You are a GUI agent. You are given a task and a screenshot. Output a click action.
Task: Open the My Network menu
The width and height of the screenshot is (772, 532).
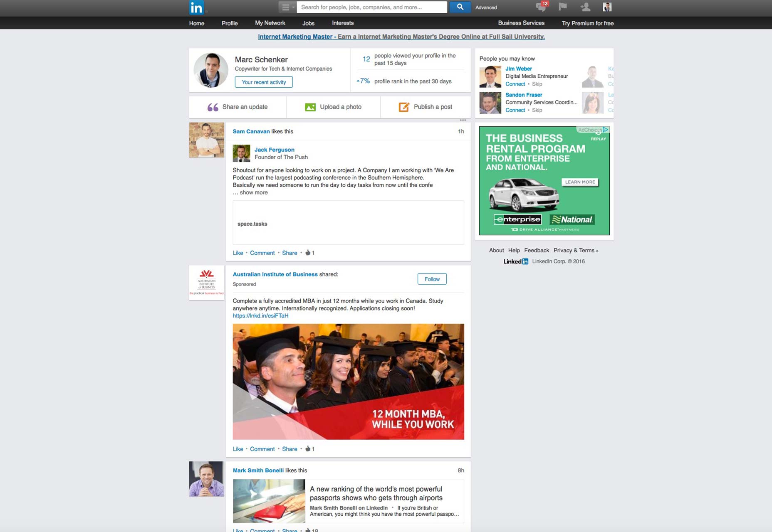pyautogui.click(x=270, y=23)
